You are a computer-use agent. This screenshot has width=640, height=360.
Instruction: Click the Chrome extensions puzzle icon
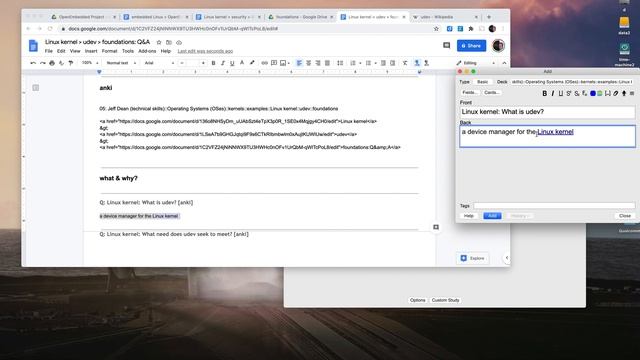tap(471, 29)
